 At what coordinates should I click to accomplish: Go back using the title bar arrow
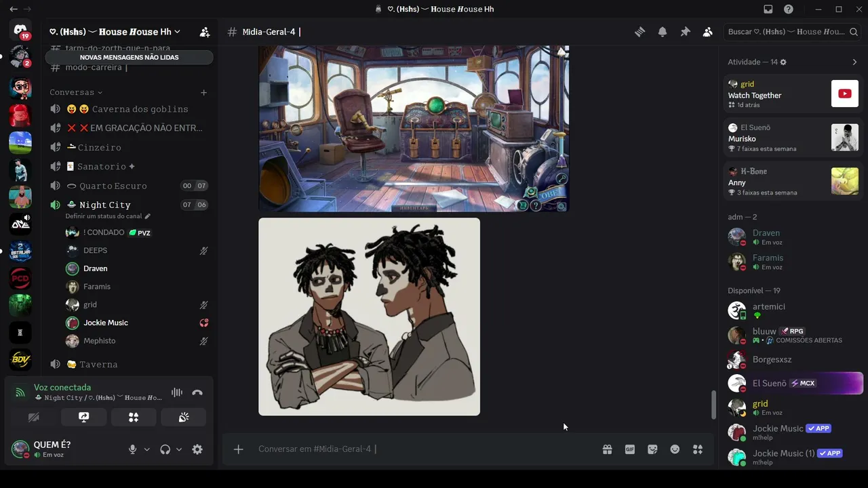point(14,9)
